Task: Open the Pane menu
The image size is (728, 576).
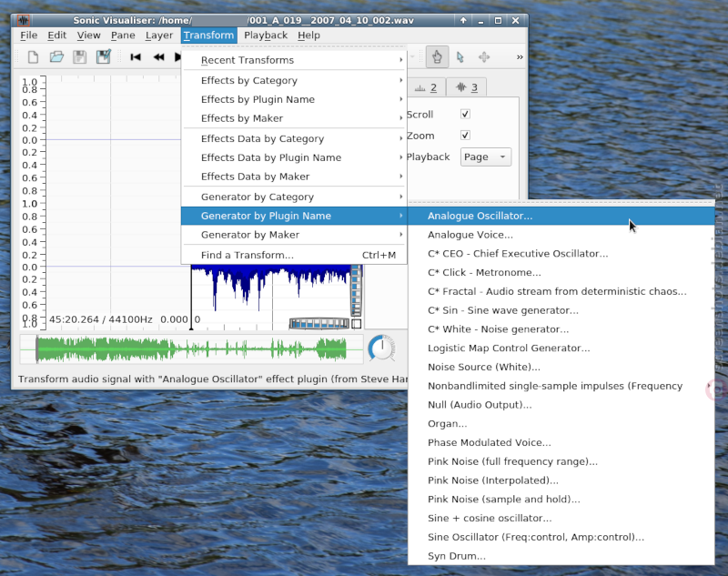Action: (123, 35)
